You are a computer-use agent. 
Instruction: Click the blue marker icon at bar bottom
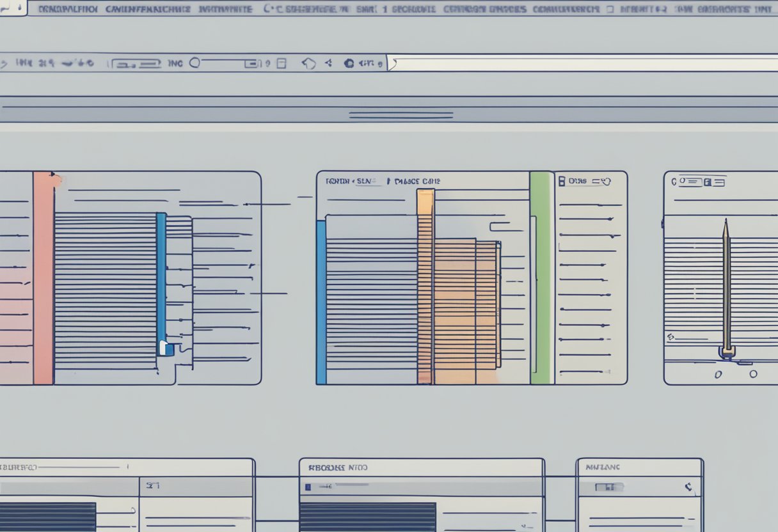point(165,348)
